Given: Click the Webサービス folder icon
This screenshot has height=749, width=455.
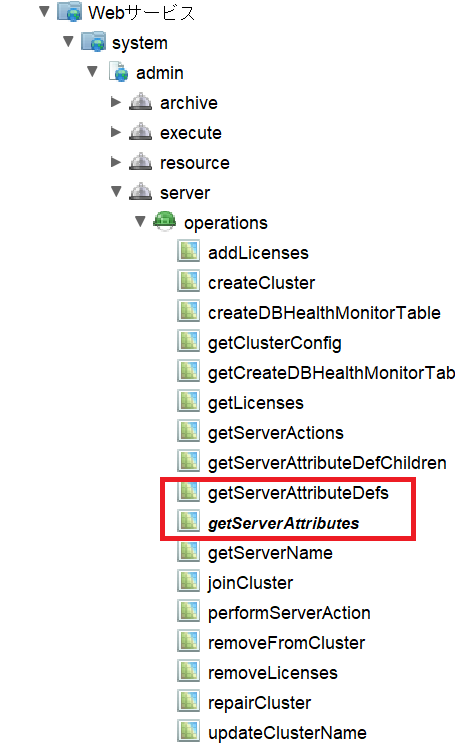Looking at the screenshot, I should pyautogui.click(x=69, y=12).
